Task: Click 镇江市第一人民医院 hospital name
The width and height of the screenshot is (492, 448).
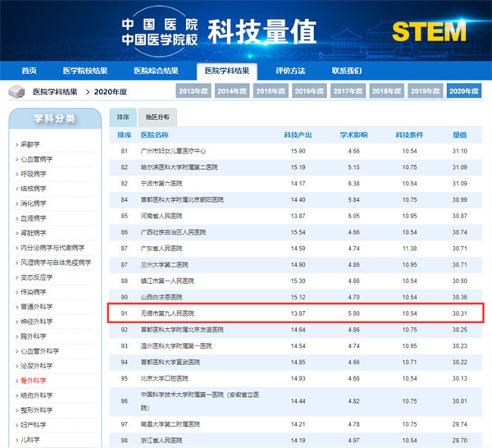Action: [167, 281]
